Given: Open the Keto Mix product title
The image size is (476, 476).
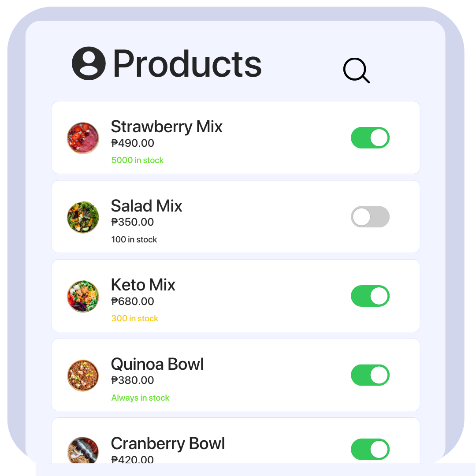Looking at the screenshot, I should [143, 285].
